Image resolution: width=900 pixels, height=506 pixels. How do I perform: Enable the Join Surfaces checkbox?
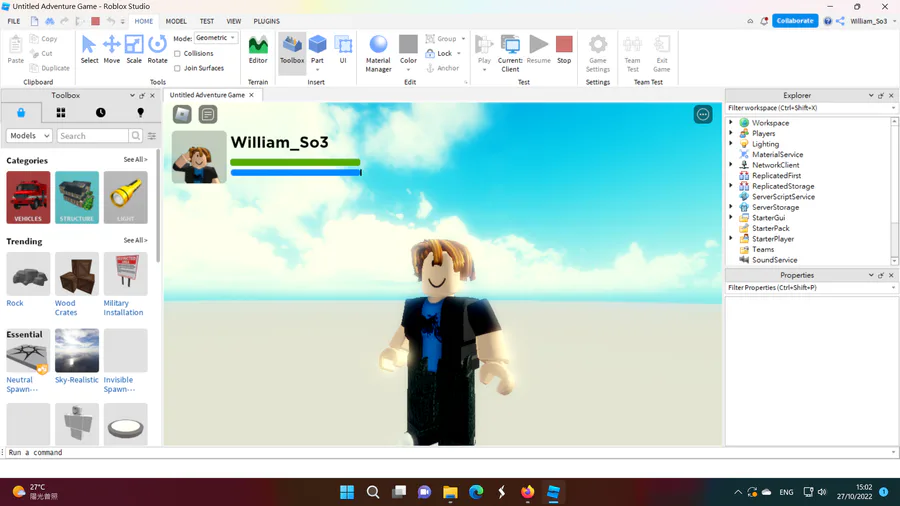177,68
